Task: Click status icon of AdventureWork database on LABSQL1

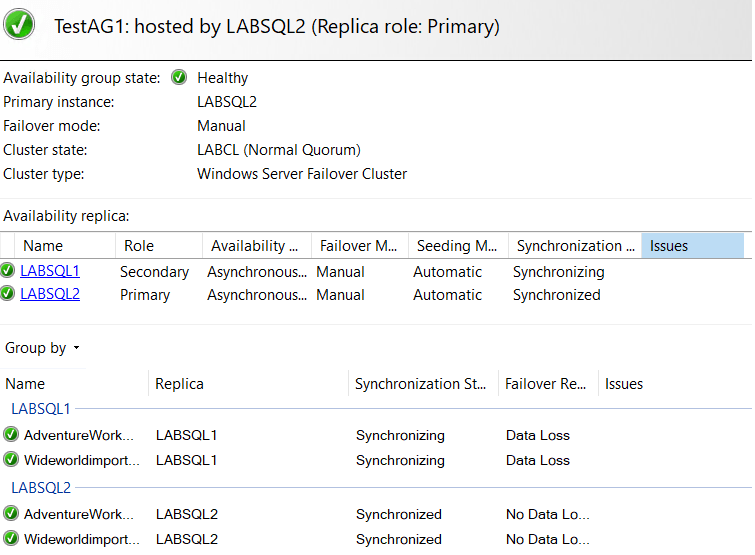Action: (11, 434)
